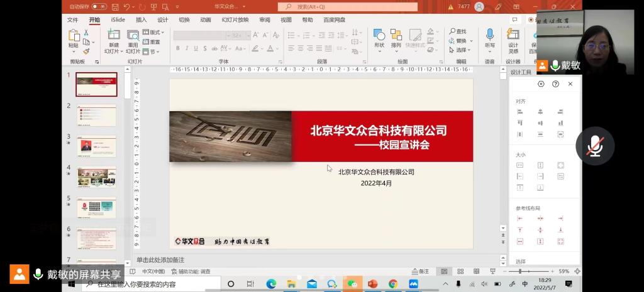Click the PowerPoint search box
Viewport: 644px width, 292px height.
pyautogui.click(x=347, y=6)
